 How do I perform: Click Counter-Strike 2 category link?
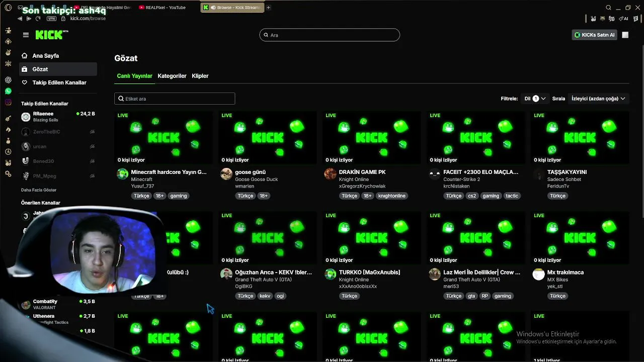click(x=461, y=179)
